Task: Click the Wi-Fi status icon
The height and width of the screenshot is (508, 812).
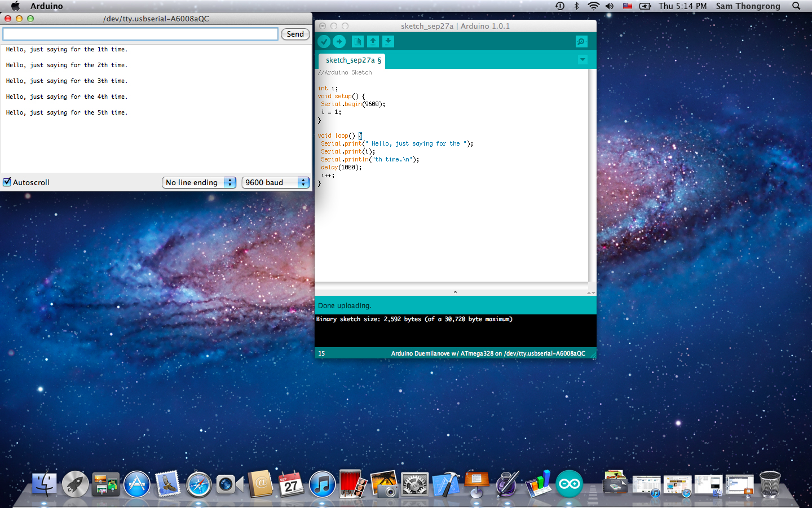Action: [593, 6]
